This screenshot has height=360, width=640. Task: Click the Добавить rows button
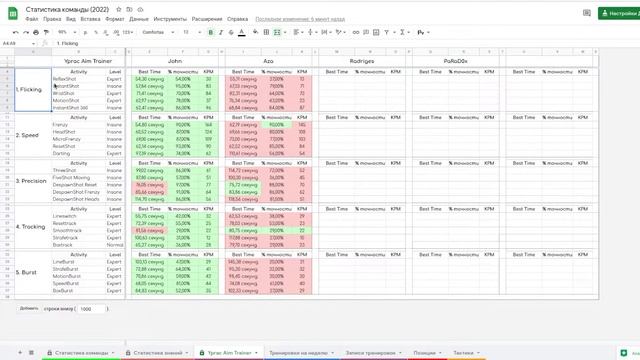(29, 309)
